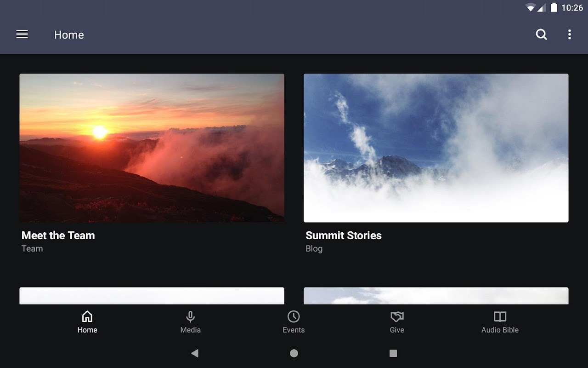The image size is (588, 368).
Task: Open the Meet the Team title
Action: [x=58, y=236]
